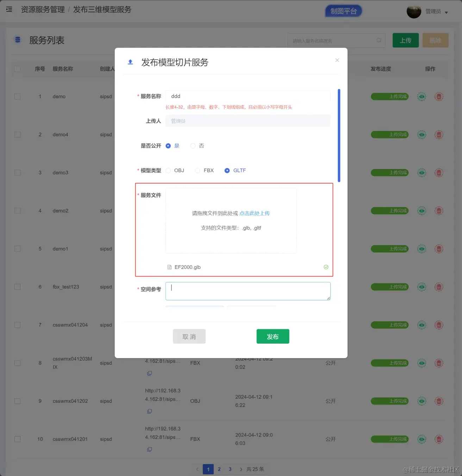The width and height of the screenshot is (462, 476).
Task: View the demo4 service with eye icon
Action: pyautogui.click(x=422, y=134)
